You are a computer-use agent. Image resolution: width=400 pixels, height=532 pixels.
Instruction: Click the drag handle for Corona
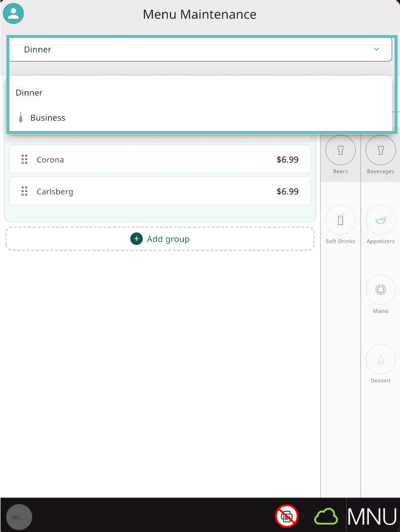[x=25, y=160]
